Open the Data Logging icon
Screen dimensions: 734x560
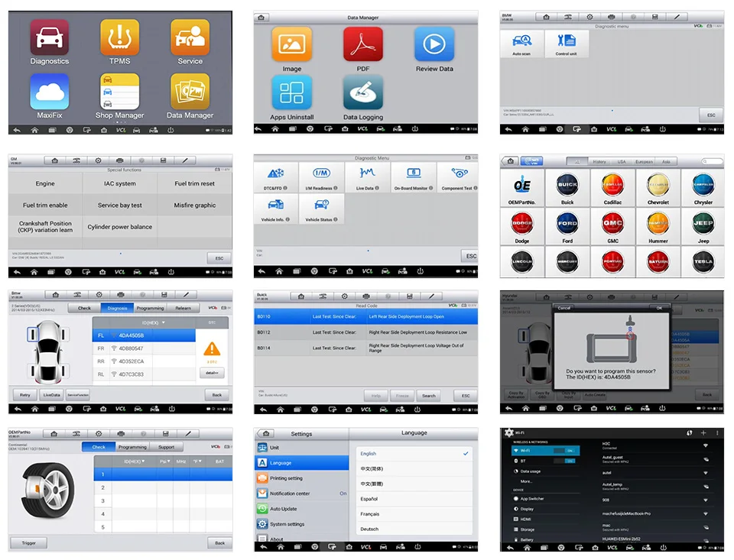pyautogui.click(x=362, y=92)
